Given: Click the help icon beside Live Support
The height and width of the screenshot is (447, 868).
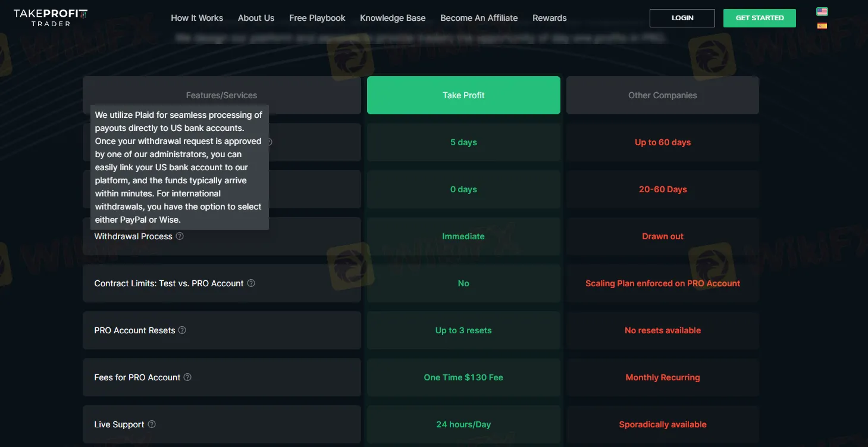Looking at the screenshot, I should (152, 424).
